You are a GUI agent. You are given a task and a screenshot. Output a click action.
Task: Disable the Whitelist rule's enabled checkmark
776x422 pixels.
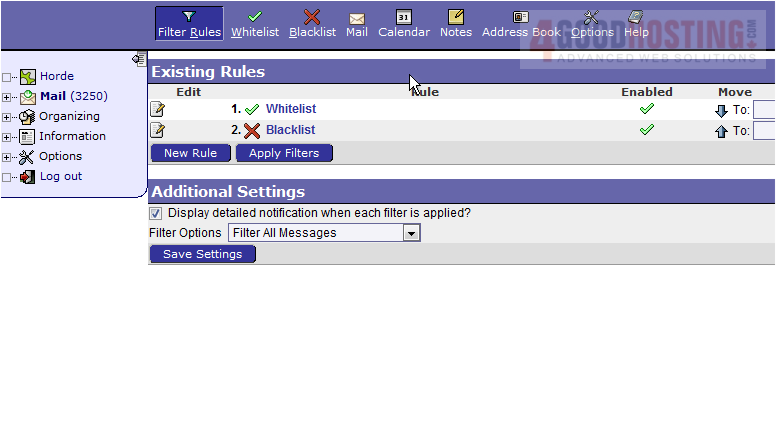(647, 109)
